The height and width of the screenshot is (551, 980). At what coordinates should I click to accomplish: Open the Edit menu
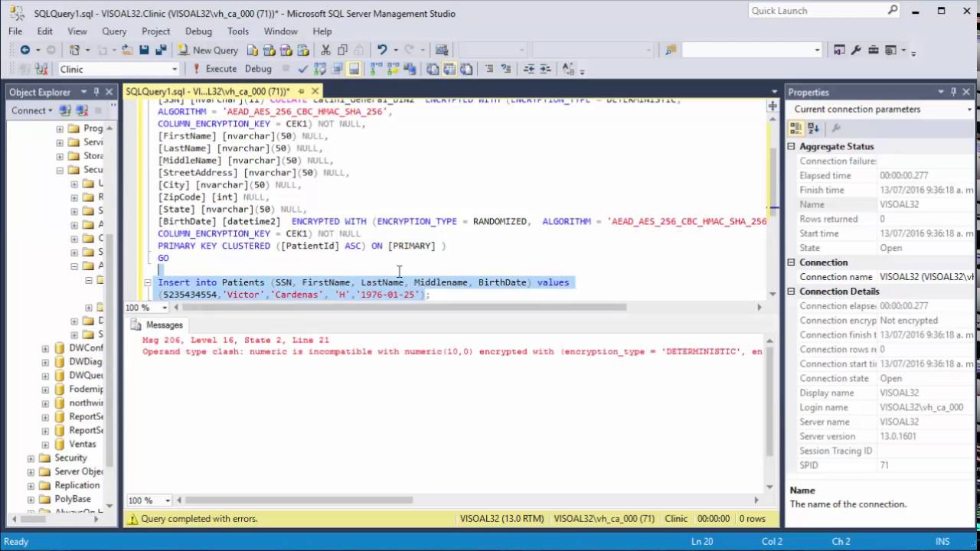[44, 31]
